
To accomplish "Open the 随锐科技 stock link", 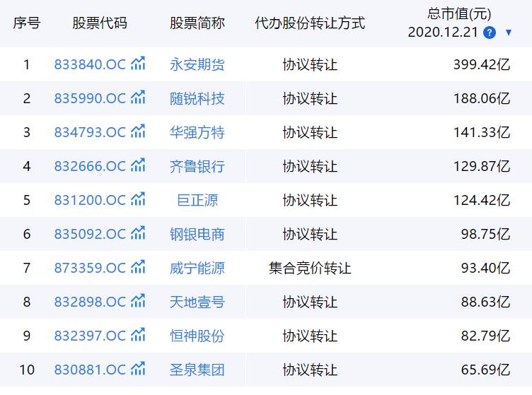I will [197, 98].
